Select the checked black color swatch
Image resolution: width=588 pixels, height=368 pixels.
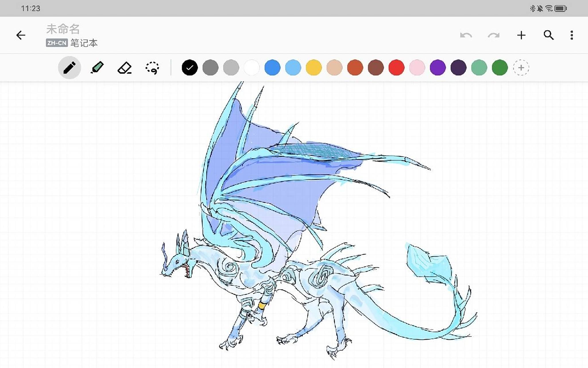point(189,68)
